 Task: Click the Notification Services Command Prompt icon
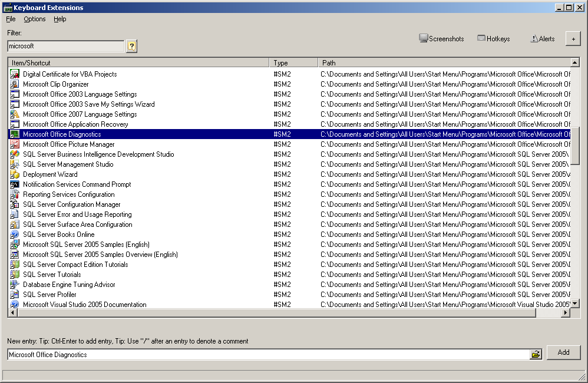click(15, 184)
